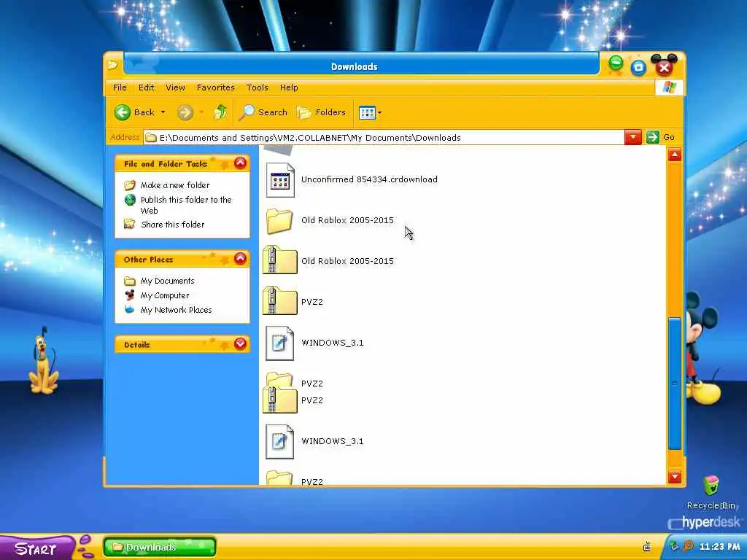Select first WINDOWS_3.1 file icon
Viewport: 747px width, 560px height.
coord(279,343)
